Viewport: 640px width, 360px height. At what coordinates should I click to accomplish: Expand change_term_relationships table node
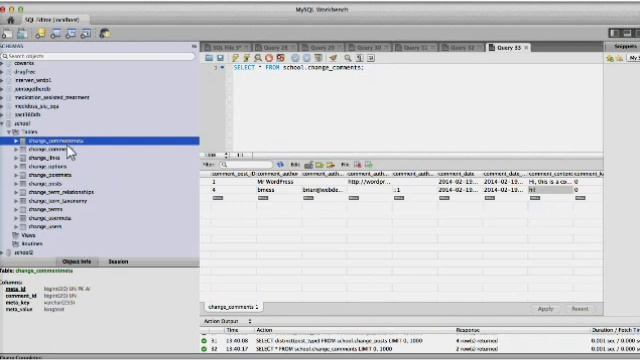pos(16,192)
